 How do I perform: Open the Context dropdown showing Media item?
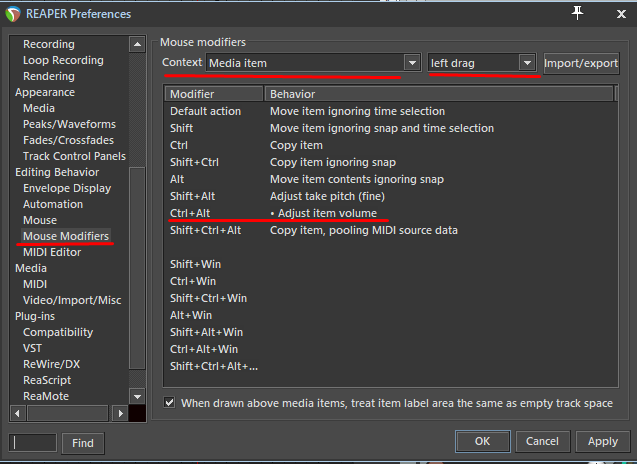pyautogui.click(x=313, y=63)
